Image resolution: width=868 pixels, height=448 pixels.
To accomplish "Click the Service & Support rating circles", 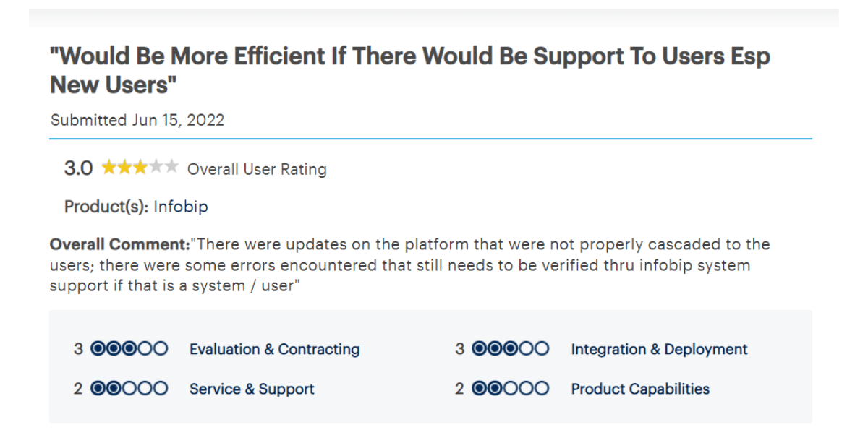I will click(x=129, y=389).
